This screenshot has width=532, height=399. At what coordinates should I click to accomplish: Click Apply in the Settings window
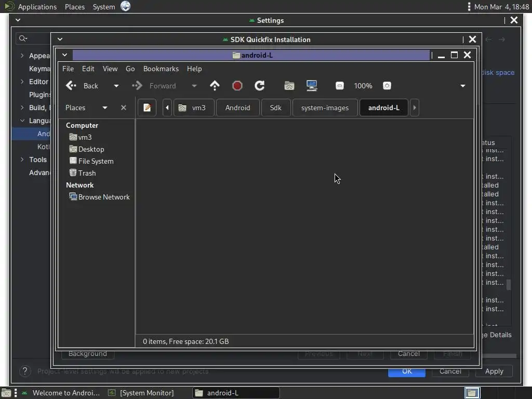(494, 371)
